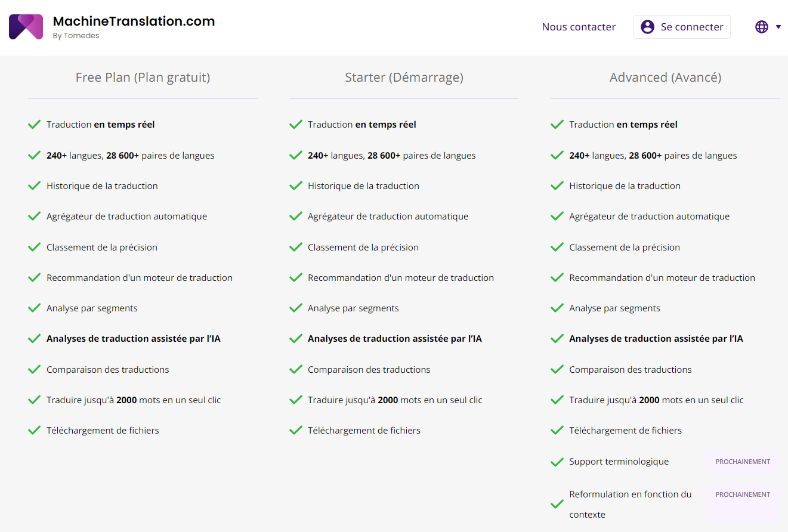Screen dimensions: 788x532
Task: Select Advanced Recommandation d'un moteur de traduction
Action: (662, 278)
